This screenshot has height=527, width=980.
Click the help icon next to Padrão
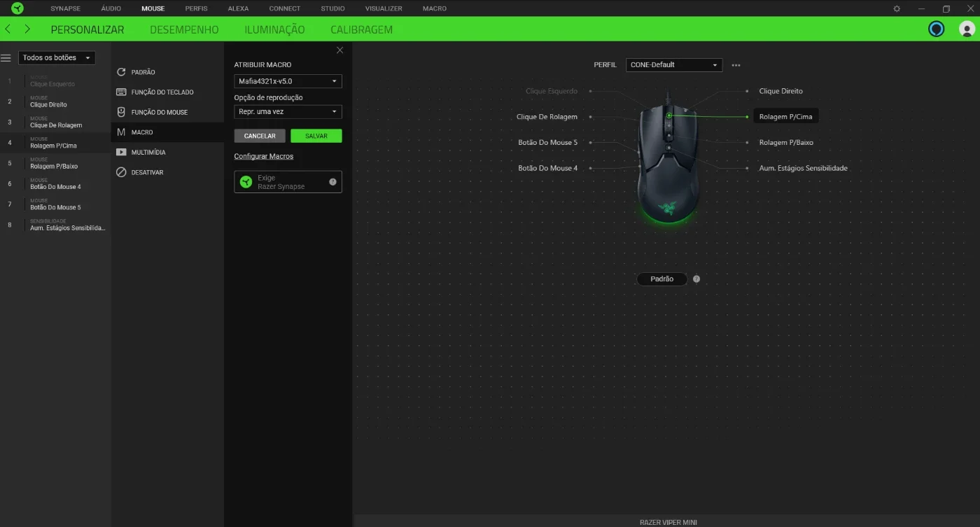coord(696,279)
